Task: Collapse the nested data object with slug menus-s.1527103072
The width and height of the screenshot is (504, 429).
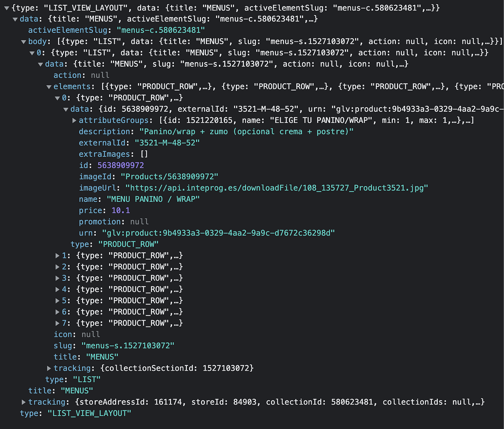Action: coord(40,64)
